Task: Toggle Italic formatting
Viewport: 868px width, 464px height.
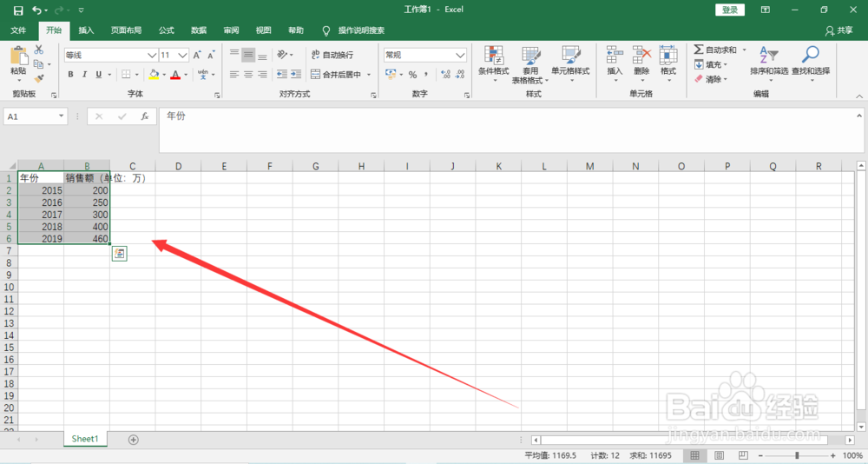Action: pyautogui.click(x=84, y=74)
